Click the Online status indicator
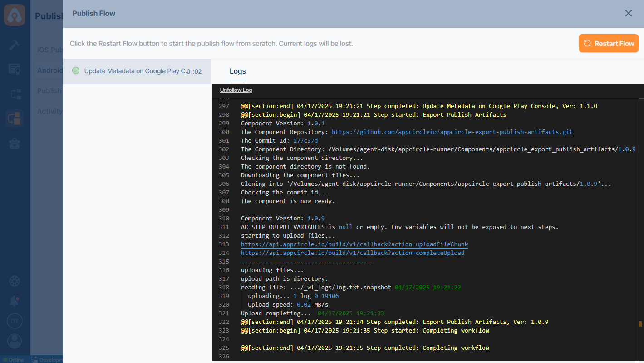 (x=13, y=359)
